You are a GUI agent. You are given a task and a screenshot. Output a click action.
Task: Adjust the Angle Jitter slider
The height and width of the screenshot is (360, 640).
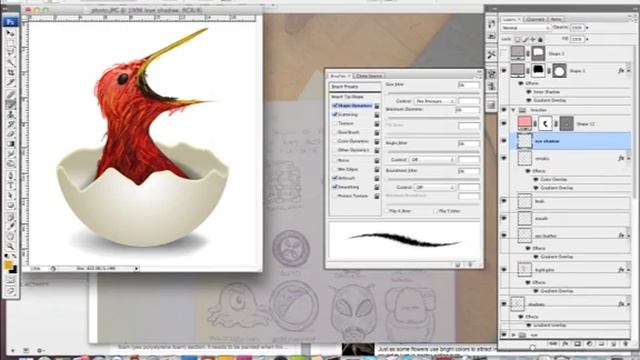pyautogui.click(x=433, y=152)
